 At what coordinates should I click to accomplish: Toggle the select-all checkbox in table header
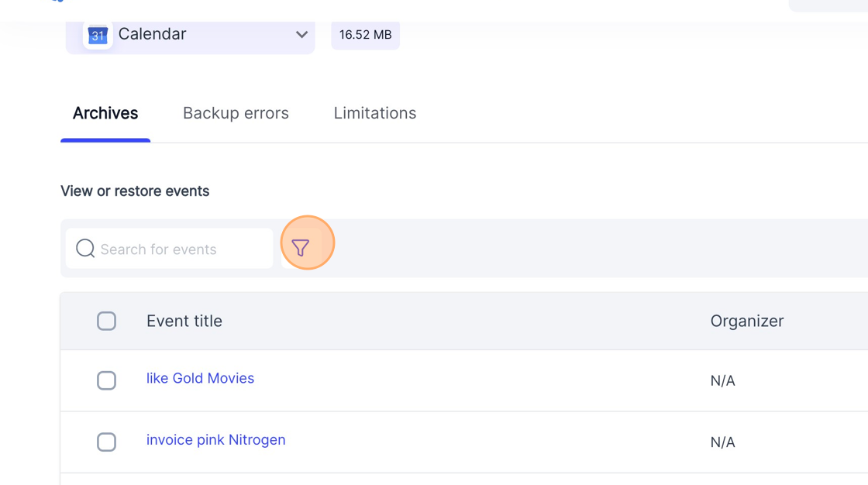point(106,321)
